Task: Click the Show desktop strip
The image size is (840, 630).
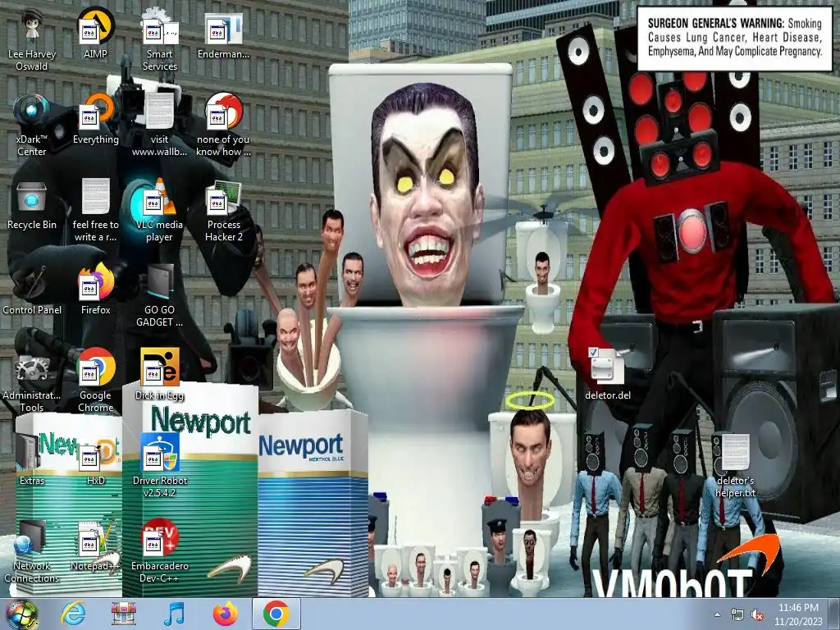Action: tap(835, 614)
